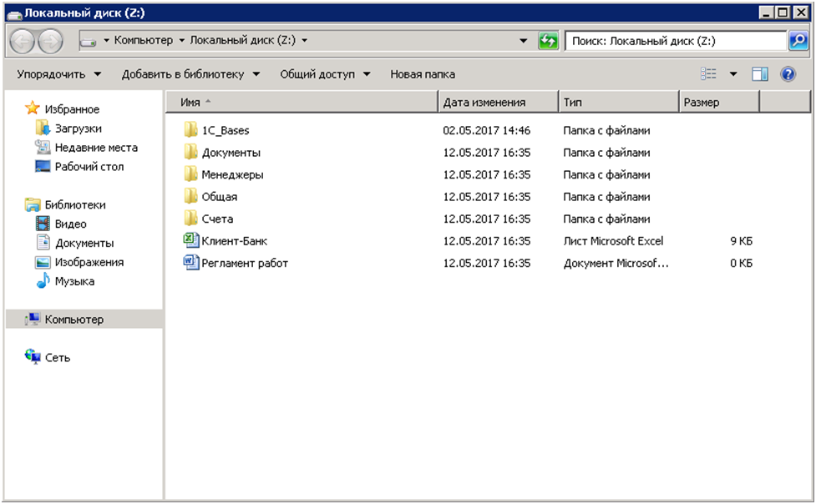Screen dimensions: 816x504
Task: Refresh the folder with the green arrows icon
Action: [548, 41]
